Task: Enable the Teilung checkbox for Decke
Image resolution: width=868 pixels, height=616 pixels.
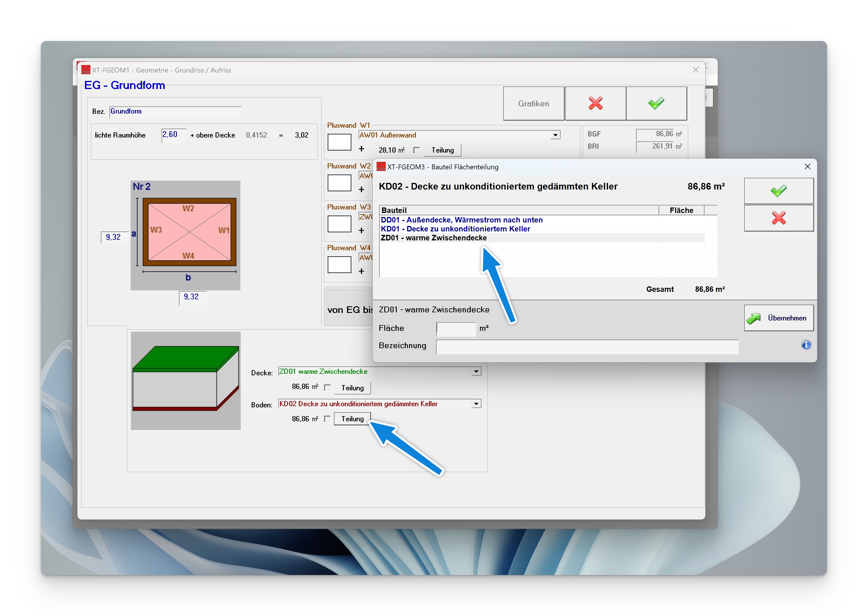Action: coord(327,388)
